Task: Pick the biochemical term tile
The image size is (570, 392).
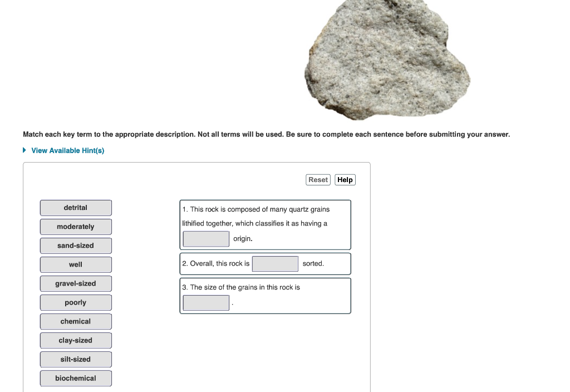Action: (x=76, y=378)
